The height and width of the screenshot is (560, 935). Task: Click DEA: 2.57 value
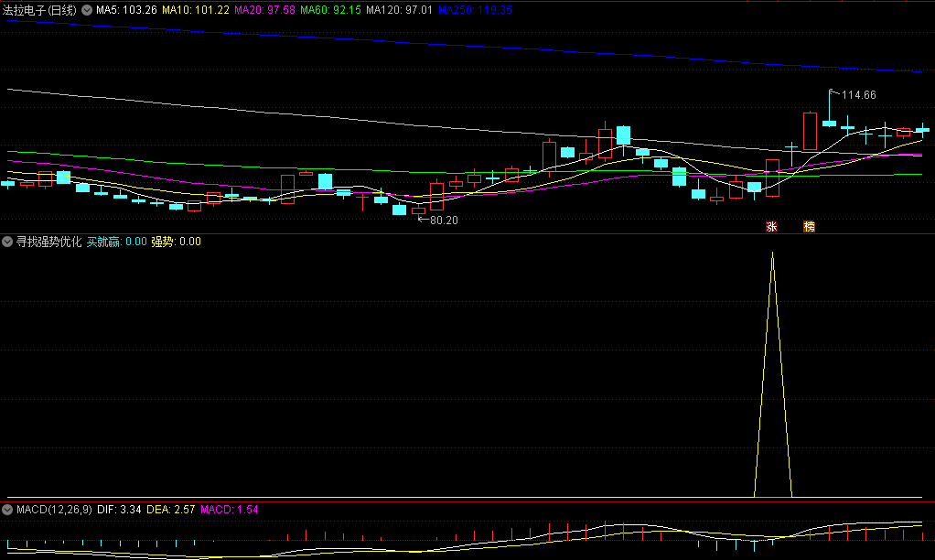point(171,510)
